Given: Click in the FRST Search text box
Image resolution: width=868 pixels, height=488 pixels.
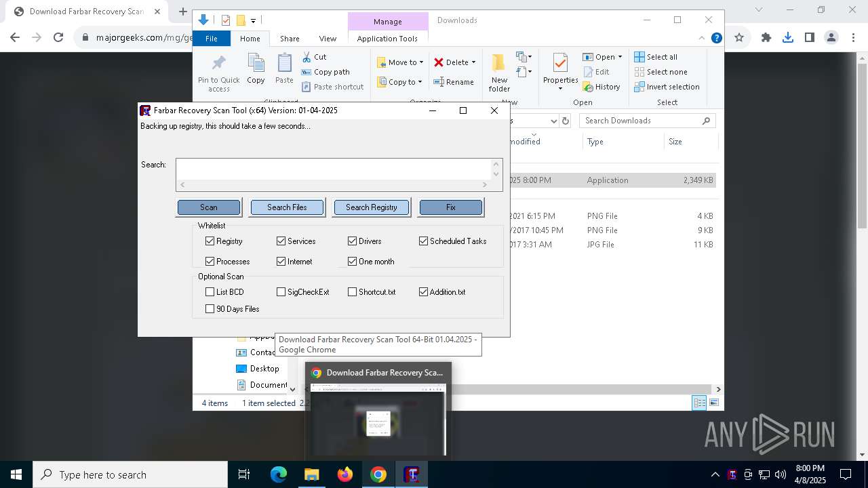Looking at the screenshot, I should click(x=333, y=169).
